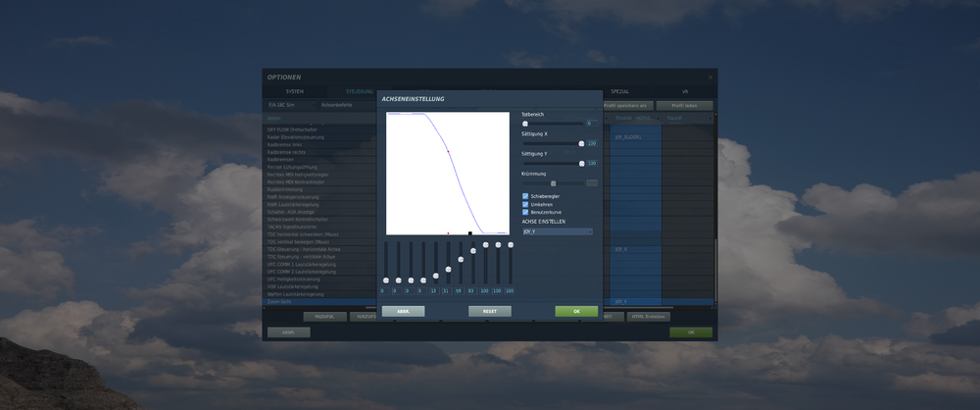This screenshot has height=410, width=980.
Task: Click the curve point field showing 83
Action: [471, 291]
